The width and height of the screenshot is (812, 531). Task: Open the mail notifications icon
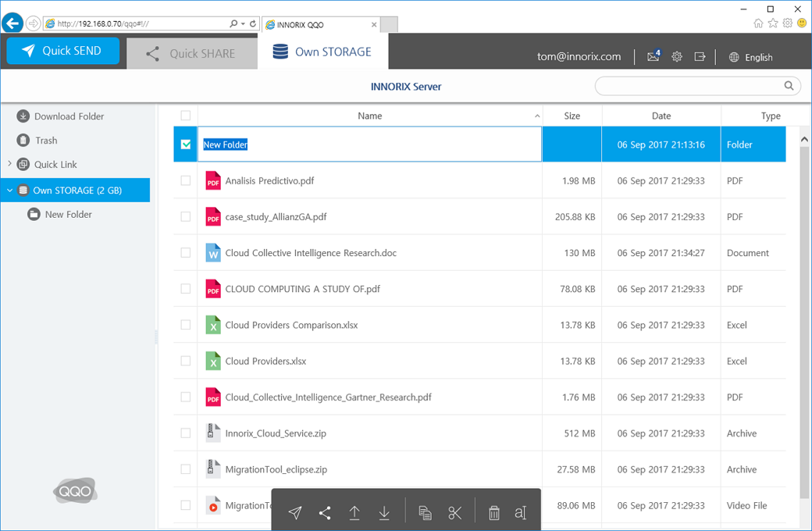coord(653,56)
